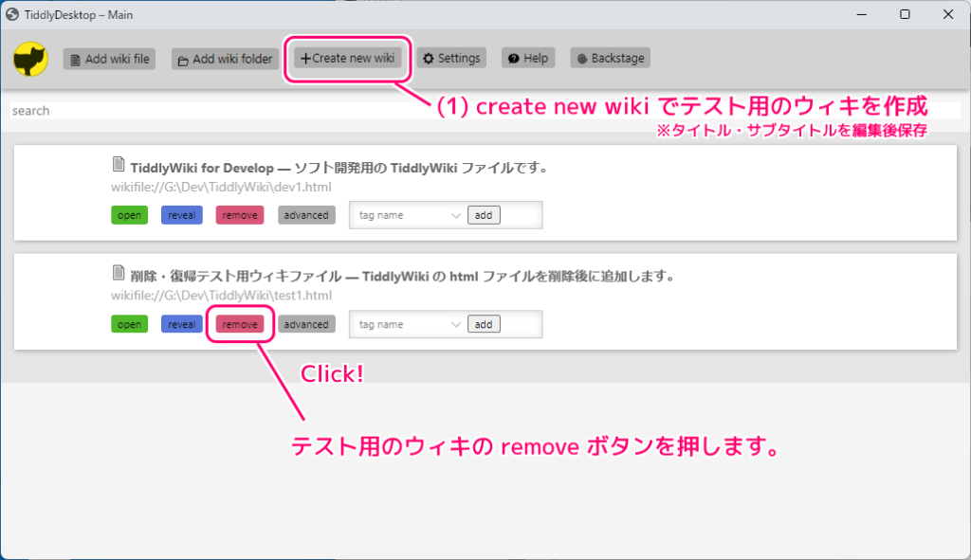This screenshot has height=560, width=971.
Task: Click remove on the test1.html wiki
Action: (x=240, y=323)
